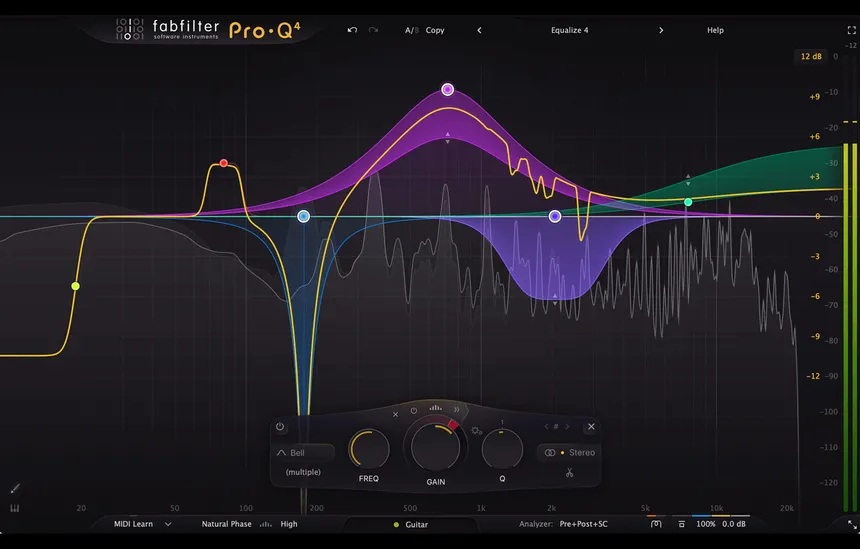Select the red band node
This screenshot has height=549, width=860.
(224, 163)
